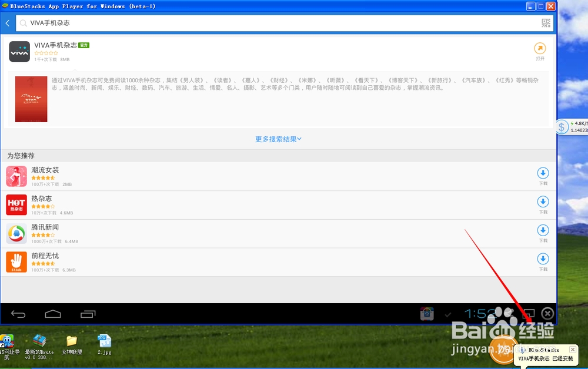This screenshot has width=588, height=369.
Task: Maximize the BlueStacks window
Action: [x=541, y=6]
